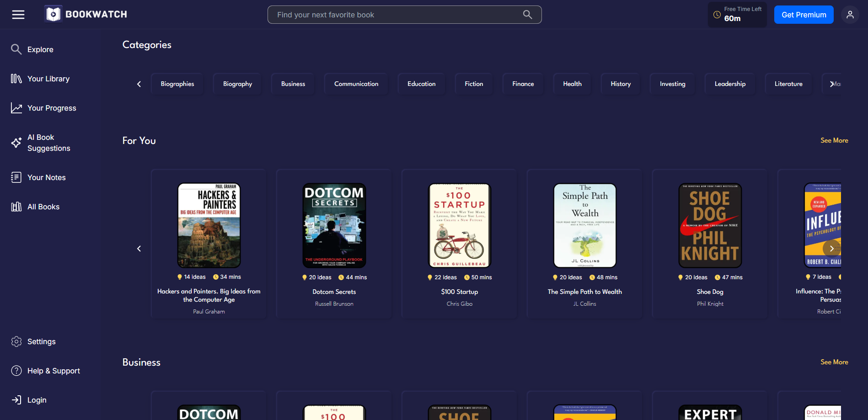Open Your Library from the sidebar
This screenshot has height=420, width=868.
coord(48,78)
